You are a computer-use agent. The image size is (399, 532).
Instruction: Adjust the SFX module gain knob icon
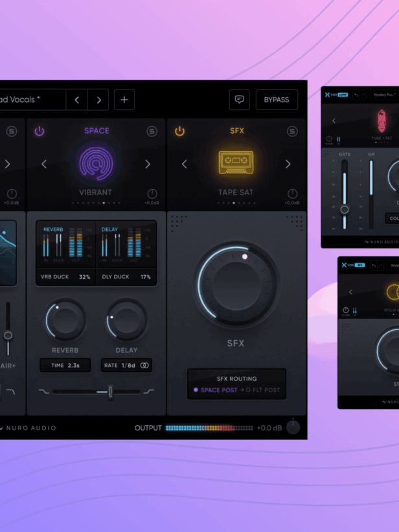[292, 194]
